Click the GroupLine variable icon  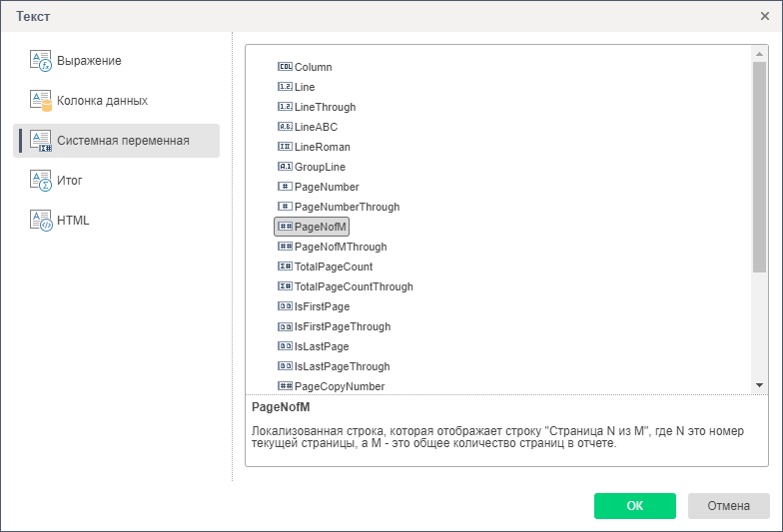285,167
